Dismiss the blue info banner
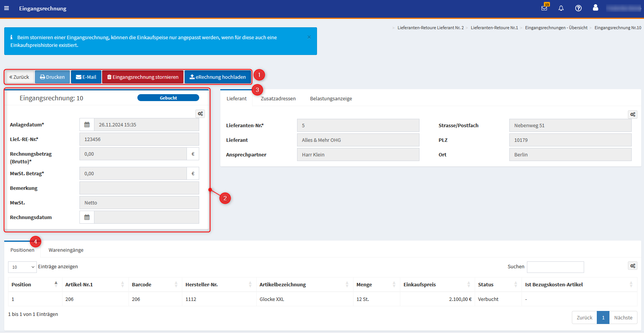The height and width of the screenshot is (334, 644). (x=309, y=37)
